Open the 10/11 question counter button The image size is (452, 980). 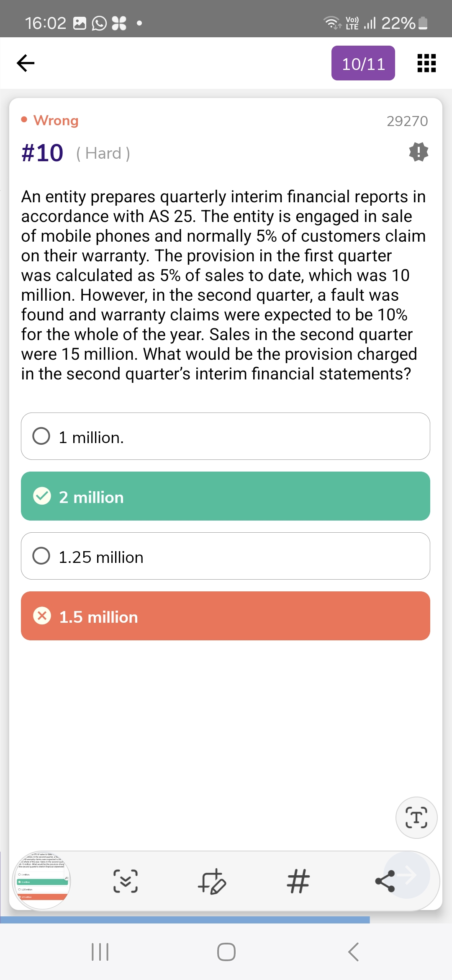pyautogui.click(x=363, y=63)
